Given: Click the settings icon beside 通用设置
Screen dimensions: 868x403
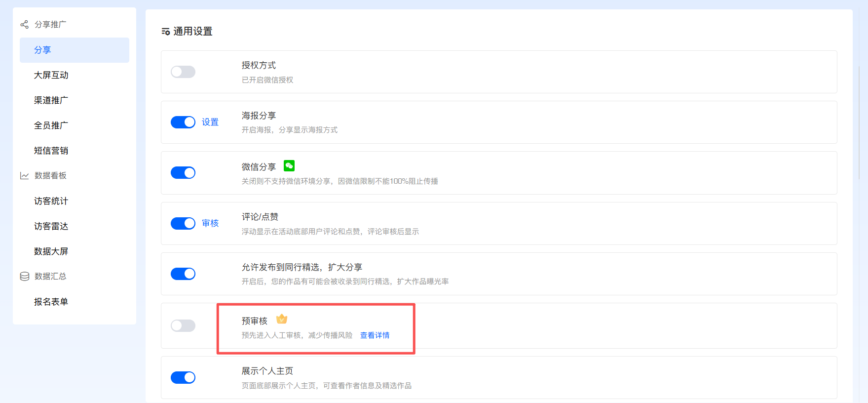Looking at the screenshot, I should point(166,32).
